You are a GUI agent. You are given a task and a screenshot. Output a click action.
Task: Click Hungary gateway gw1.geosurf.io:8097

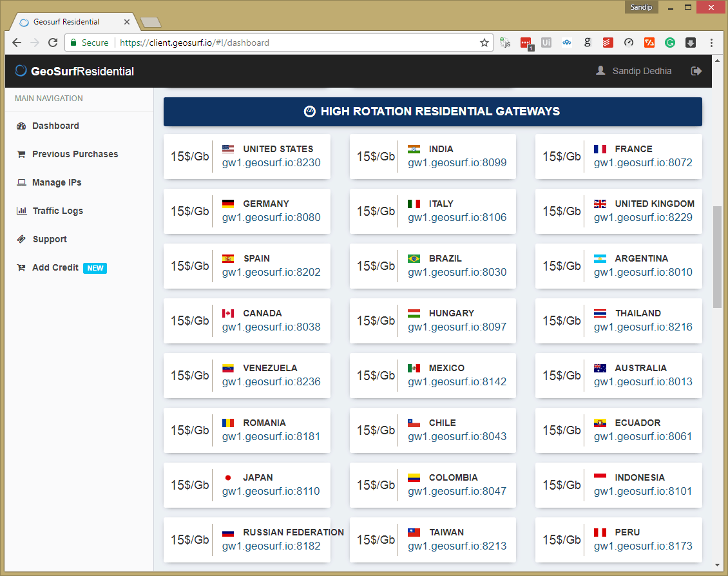457,327
